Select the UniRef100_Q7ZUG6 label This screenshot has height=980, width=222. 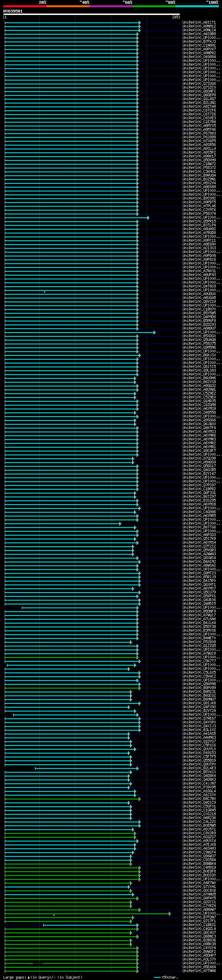click(199, 84)
